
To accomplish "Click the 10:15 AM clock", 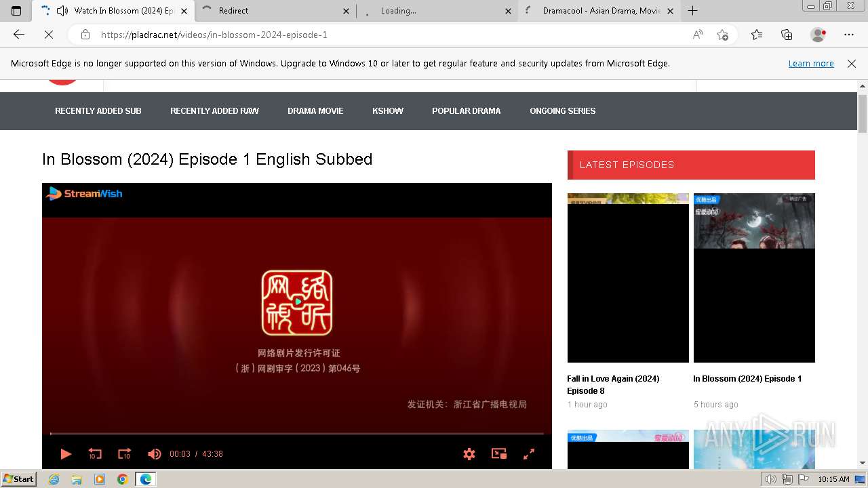I will [x=833, y=479].
